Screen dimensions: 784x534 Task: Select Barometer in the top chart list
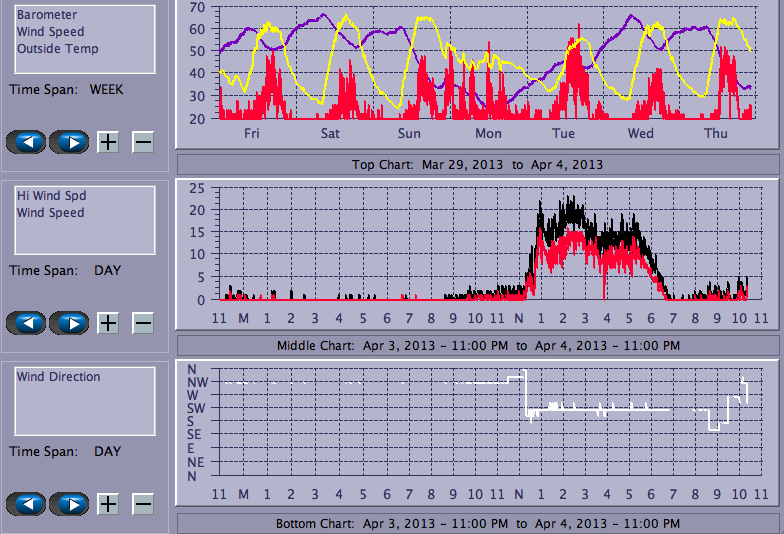[47, 15]
